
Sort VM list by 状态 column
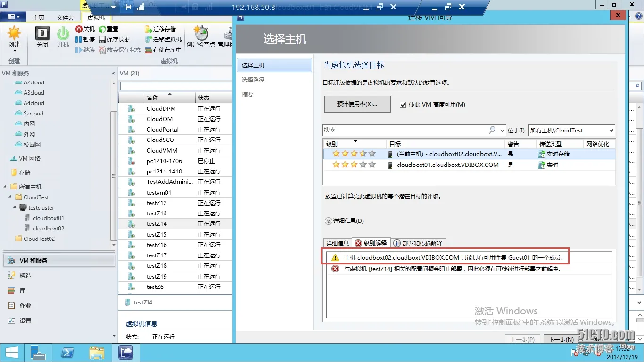(214, 98)
